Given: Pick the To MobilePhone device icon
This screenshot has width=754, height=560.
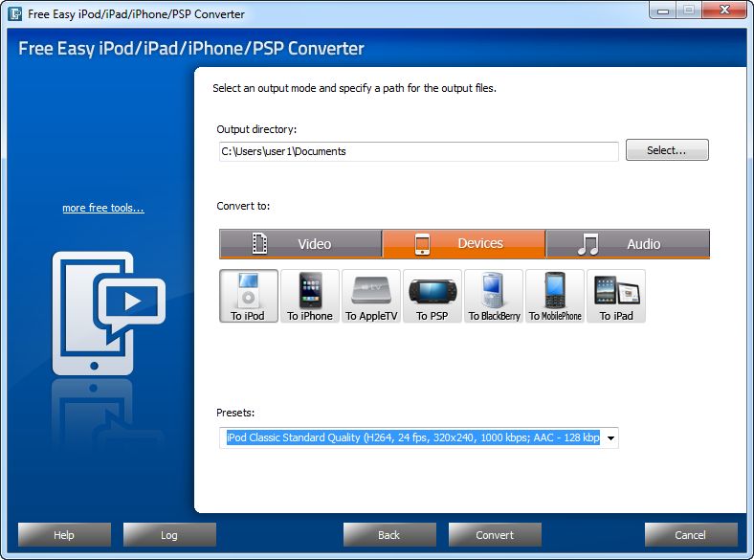Looking at the screenshot, I should [x=555, y=296].
